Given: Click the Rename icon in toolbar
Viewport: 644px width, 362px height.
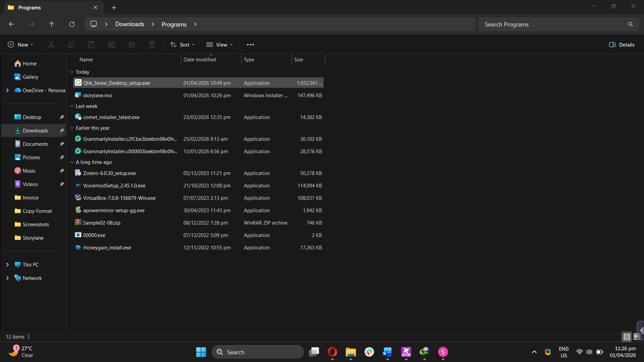Looking at the screenshot, I should pyautogui.click(x=112, y=45).
